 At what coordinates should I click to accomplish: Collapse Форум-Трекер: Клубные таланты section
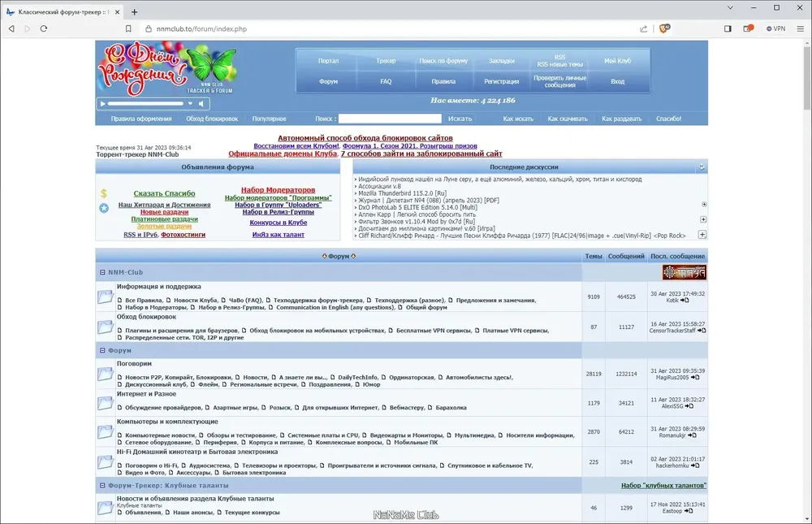(102, 486)
